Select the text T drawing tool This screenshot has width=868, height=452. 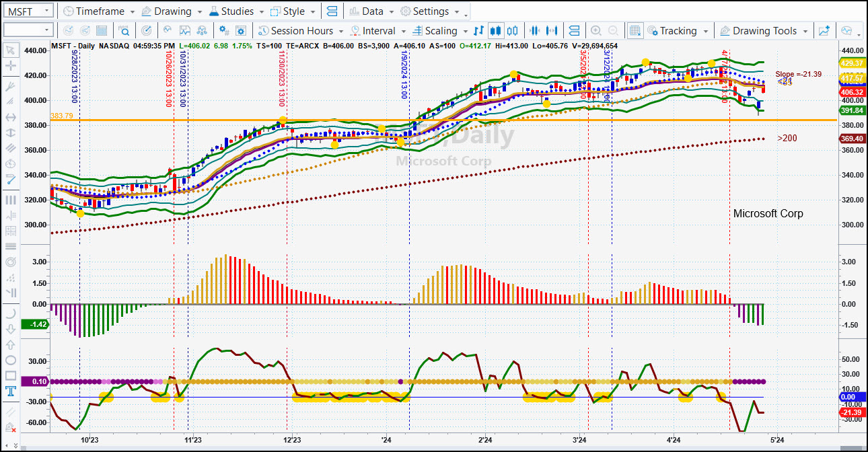tap(10, 391)
